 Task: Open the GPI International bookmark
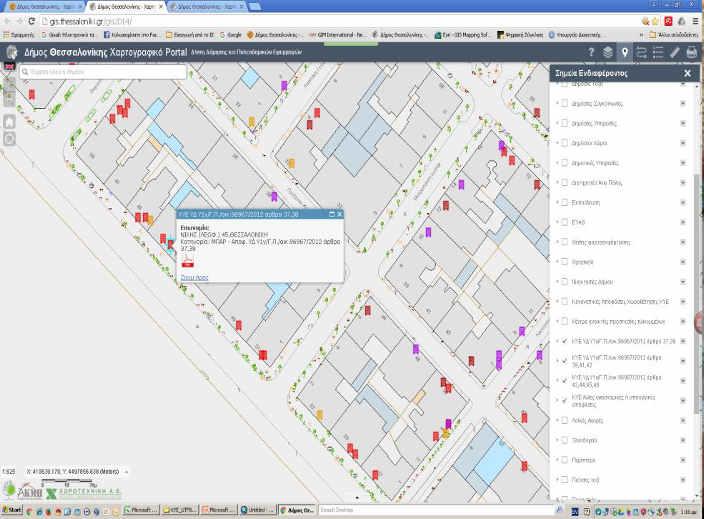(x=339, y=35)
